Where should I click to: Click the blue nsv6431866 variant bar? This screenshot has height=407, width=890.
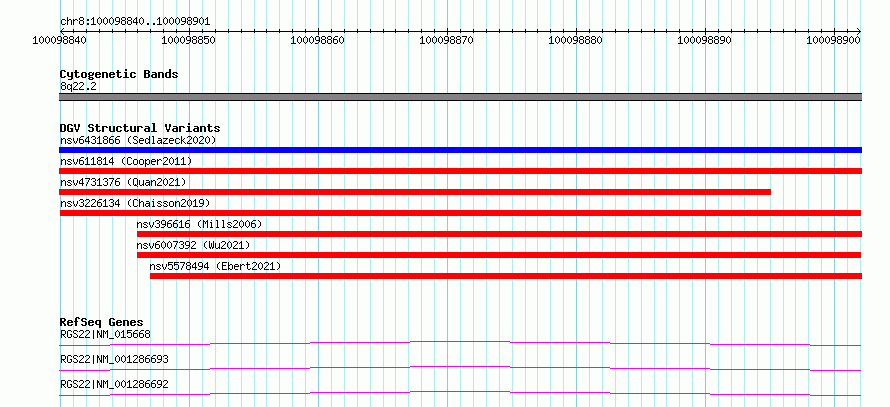pos(460,150)
